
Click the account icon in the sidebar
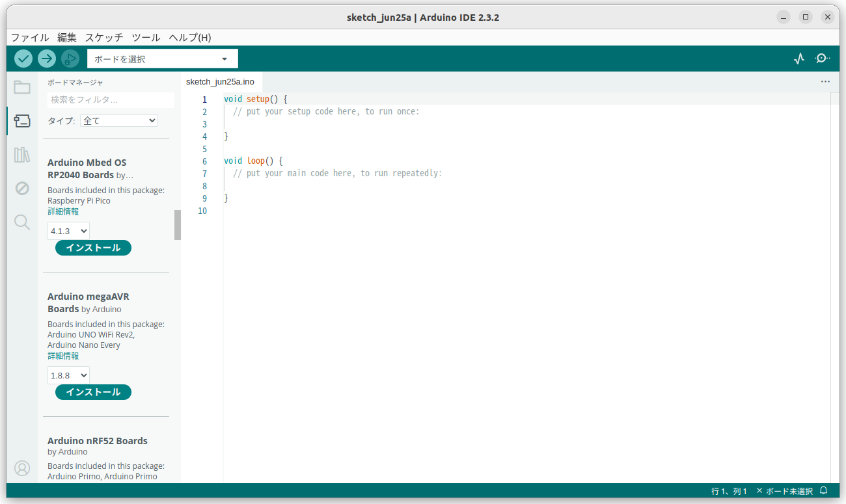22,468
